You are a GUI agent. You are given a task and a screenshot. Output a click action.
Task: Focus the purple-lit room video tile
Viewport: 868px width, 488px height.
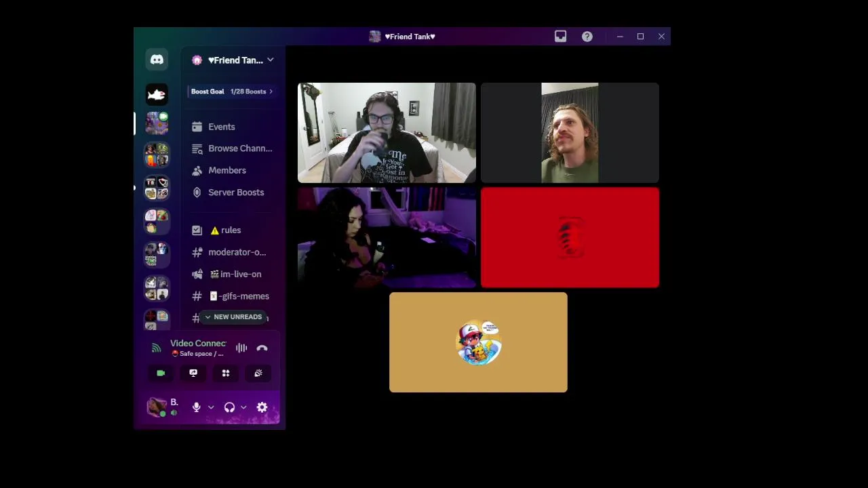(x=387, y=238)
